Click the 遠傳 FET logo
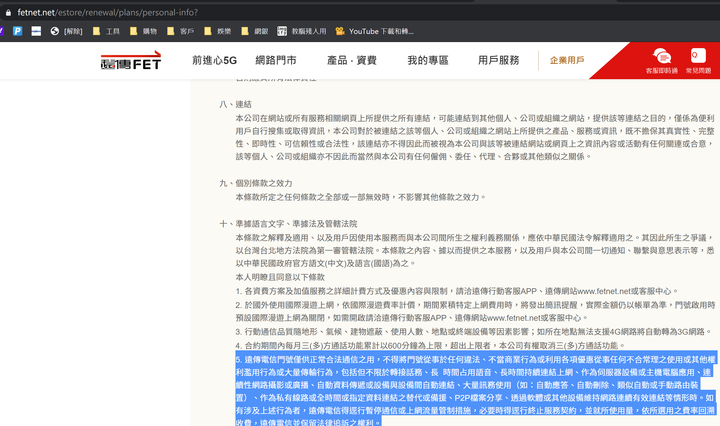 [x=131, y=61]
